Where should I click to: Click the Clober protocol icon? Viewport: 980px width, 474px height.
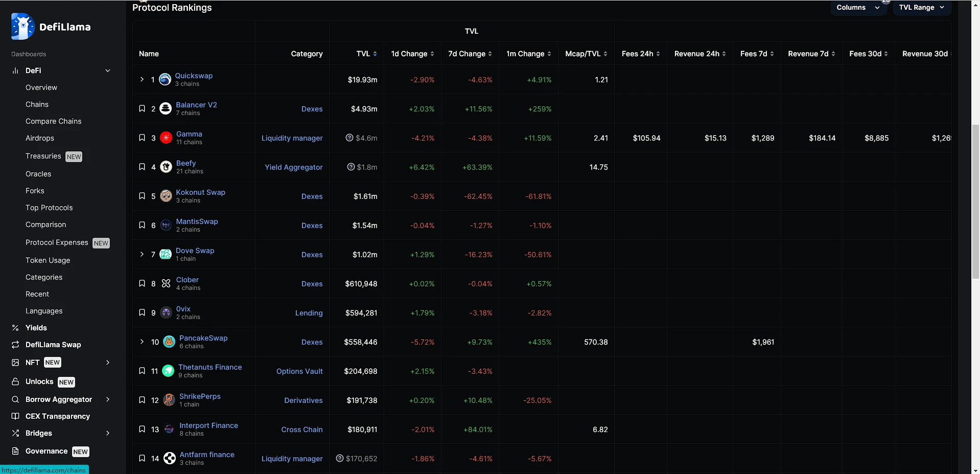166,283
